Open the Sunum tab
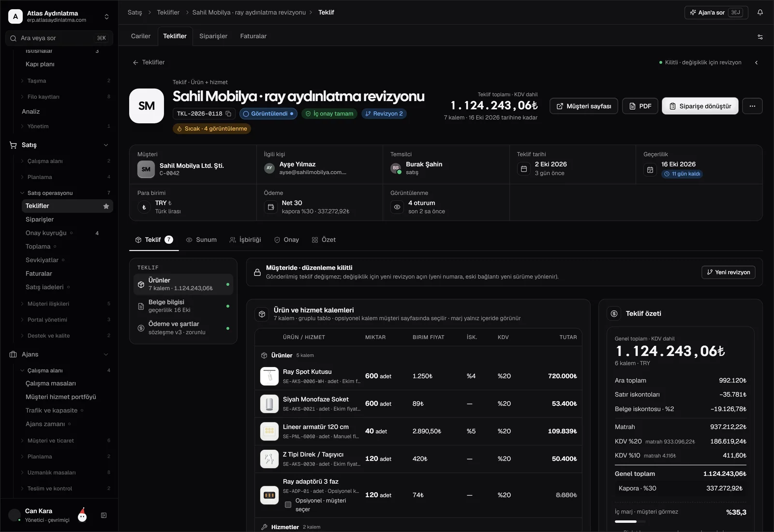This screenshot has width=774, height=532. 201,240
